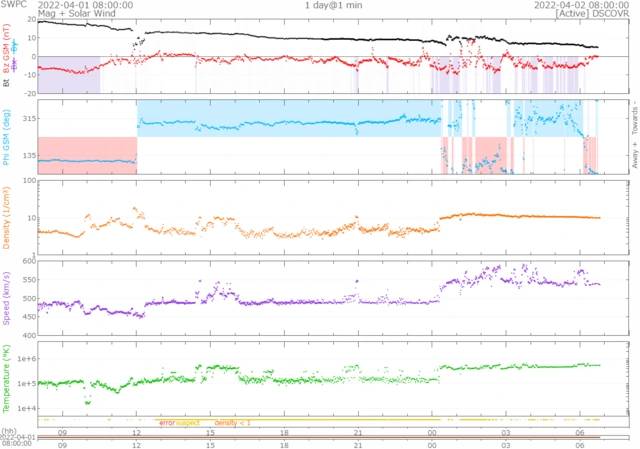Click the 'Phi GSM (deg)' axis label
640x449 pixels.
click(x=6, y=137)
